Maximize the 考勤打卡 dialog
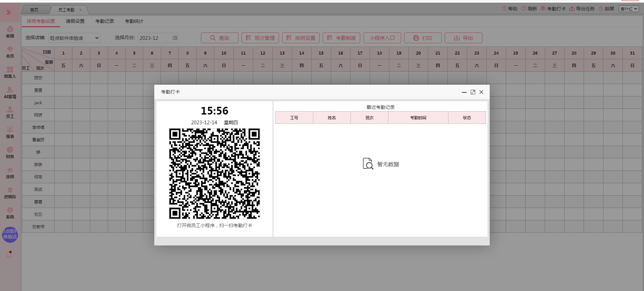This screenshot has width=644, height=291. (x=473, y=92)
